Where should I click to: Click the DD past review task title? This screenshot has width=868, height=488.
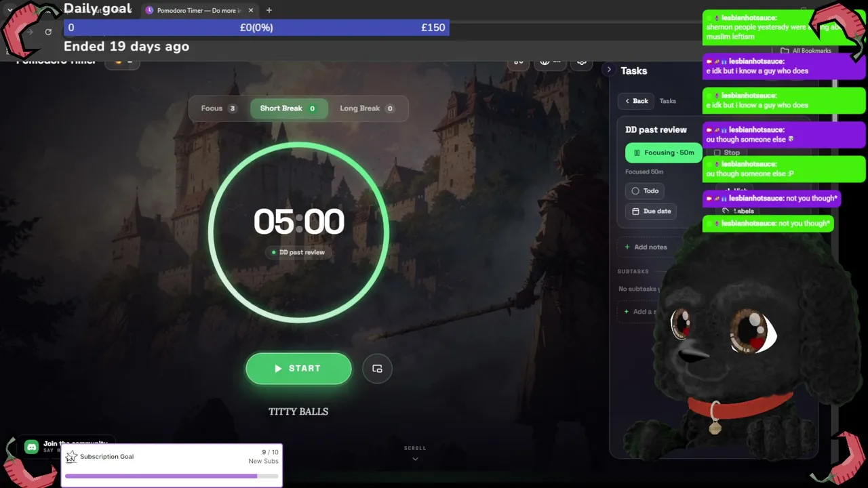(x=656, y=129)
